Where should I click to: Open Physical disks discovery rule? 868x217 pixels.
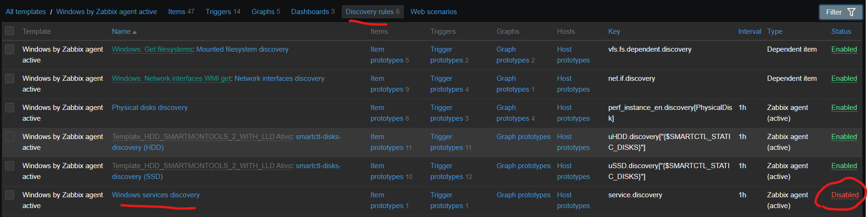tap(150, 108)
